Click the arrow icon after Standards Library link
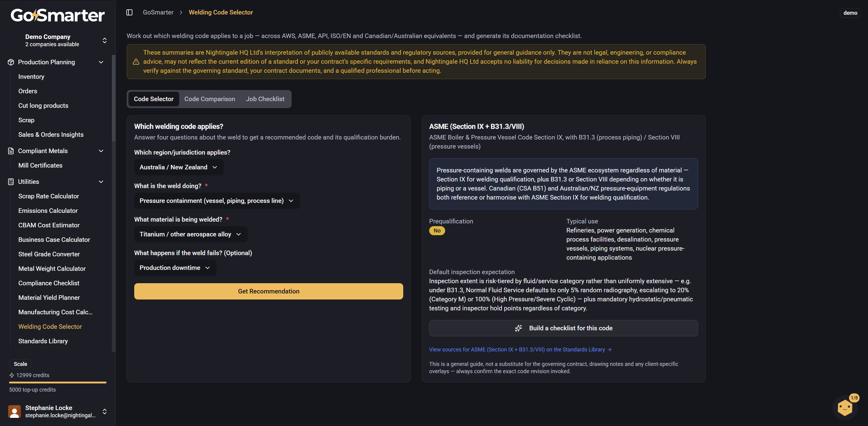Screen dimensions: 868x426 click(x=609, y=349)
